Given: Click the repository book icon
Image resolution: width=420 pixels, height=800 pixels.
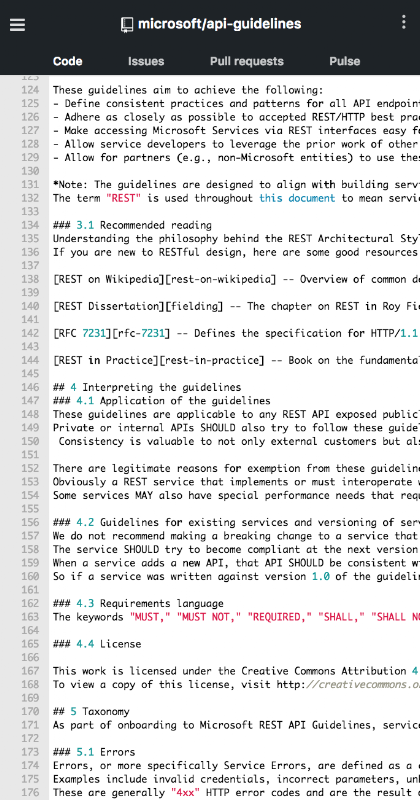Looking at the screenshot, I should tap(127, 24).
